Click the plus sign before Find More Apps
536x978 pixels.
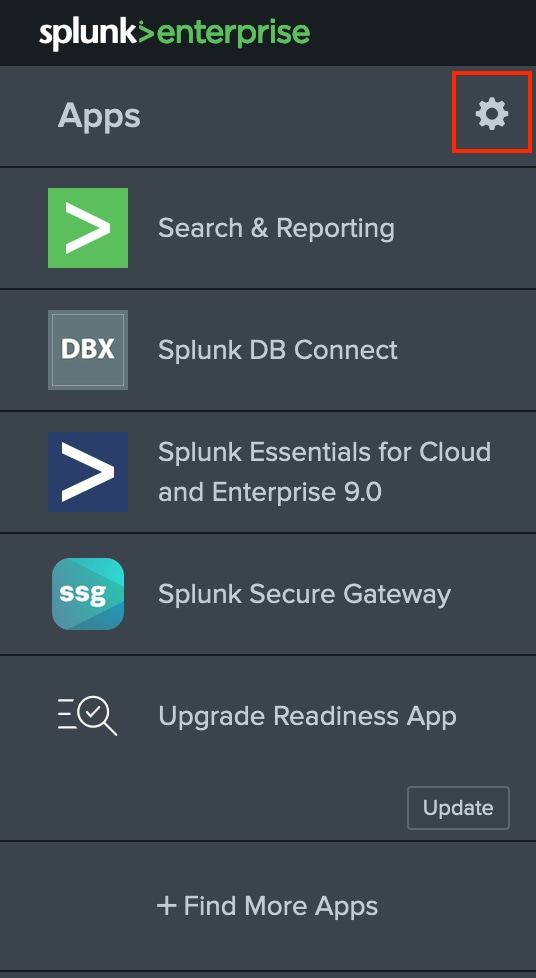[x=167, y=906]
